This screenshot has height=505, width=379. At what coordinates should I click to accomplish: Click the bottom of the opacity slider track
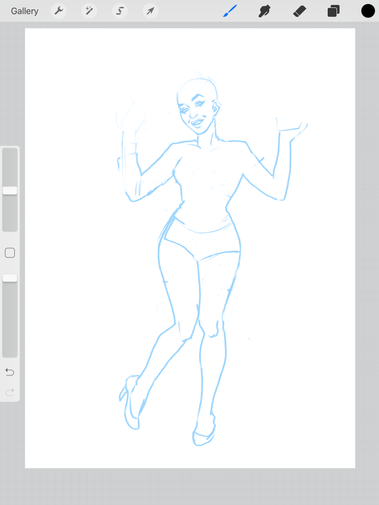(x=10, y=354)
